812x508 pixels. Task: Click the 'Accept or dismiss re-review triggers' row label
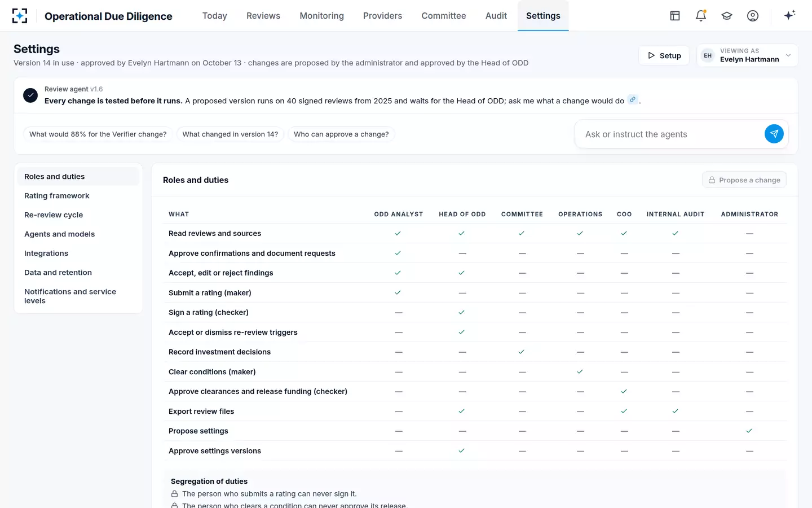pyautogui.click(x=233, y=332)
